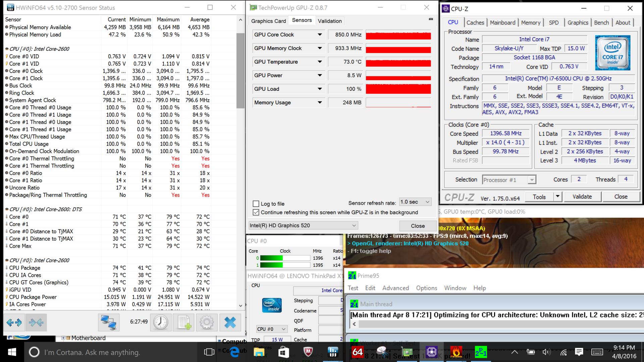
Task: Click HWiNFO sensor list vertical scrollbar
Action: coord(240,70)
